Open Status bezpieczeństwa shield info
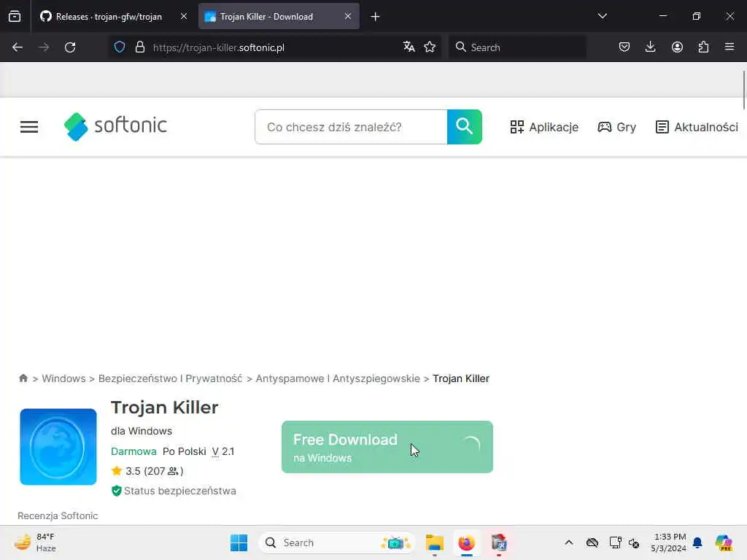This screenshot has width=747, height=560. tap(174, 491)
